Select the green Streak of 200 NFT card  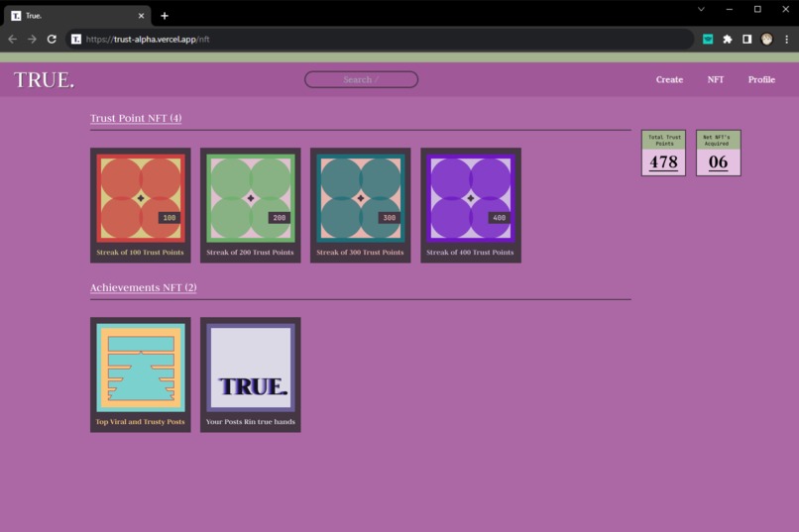(x=250, y=205)
